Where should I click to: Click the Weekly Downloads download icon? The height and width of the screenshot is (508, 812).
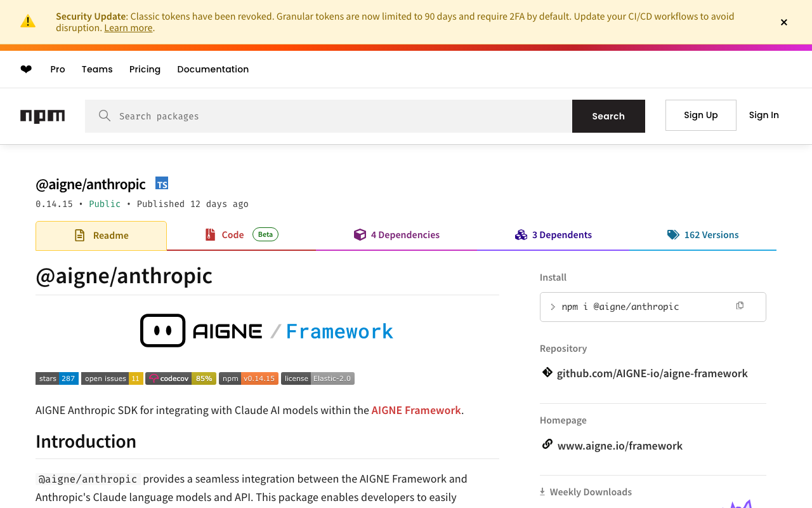[x=542, y=491]
